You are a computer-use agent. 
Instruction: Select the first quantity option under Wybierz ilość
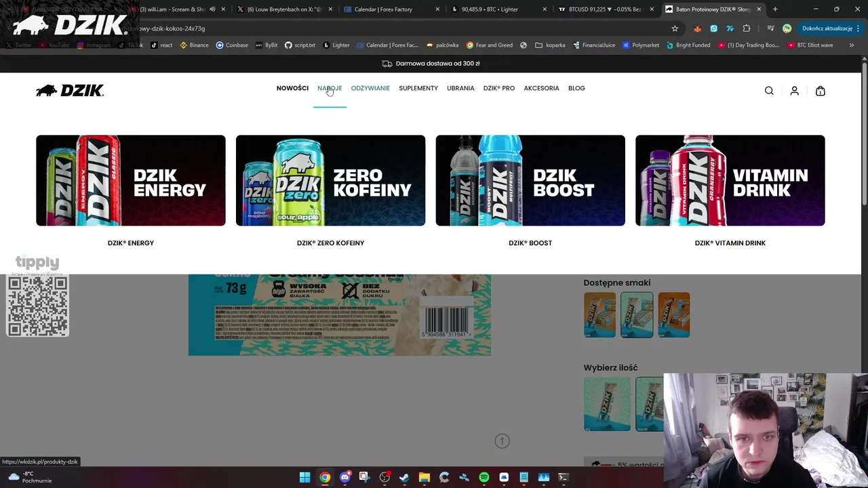pos(607,404)
